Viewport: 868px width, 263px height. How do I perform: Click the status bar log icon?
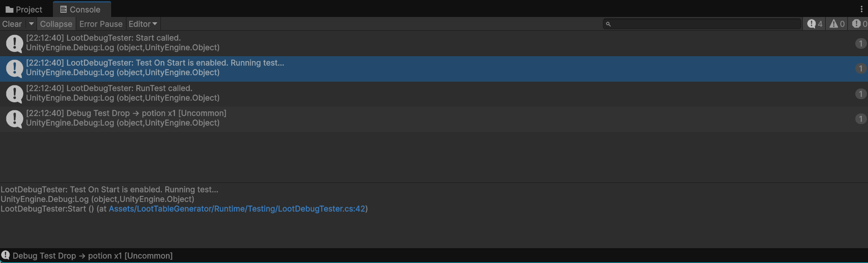point(6,255)
